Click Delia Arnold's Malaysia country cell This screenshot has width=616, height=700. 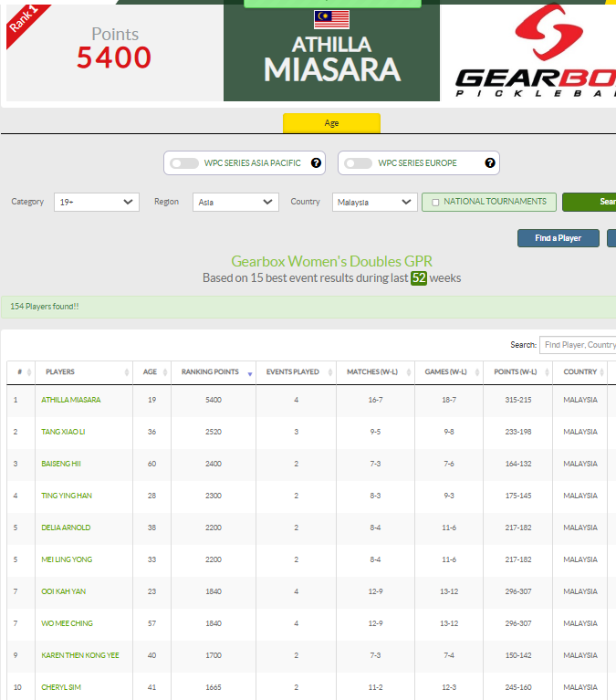click(x=580, y=528)
